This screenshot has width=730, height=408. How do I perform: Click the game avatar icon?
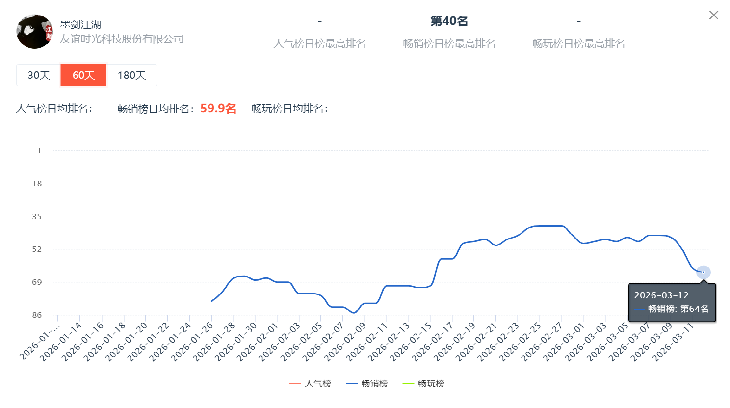(x=35, y=31)
